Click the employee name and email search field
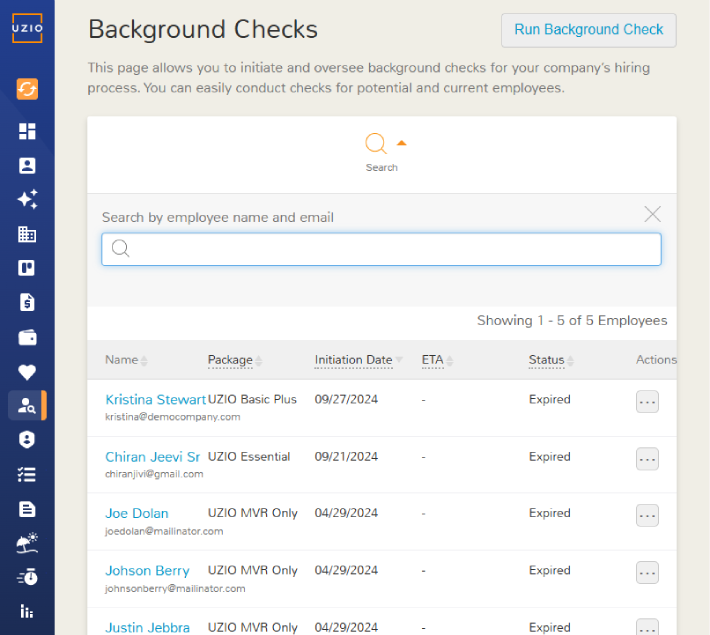The image size is (710, 635). tap(381, 249)
